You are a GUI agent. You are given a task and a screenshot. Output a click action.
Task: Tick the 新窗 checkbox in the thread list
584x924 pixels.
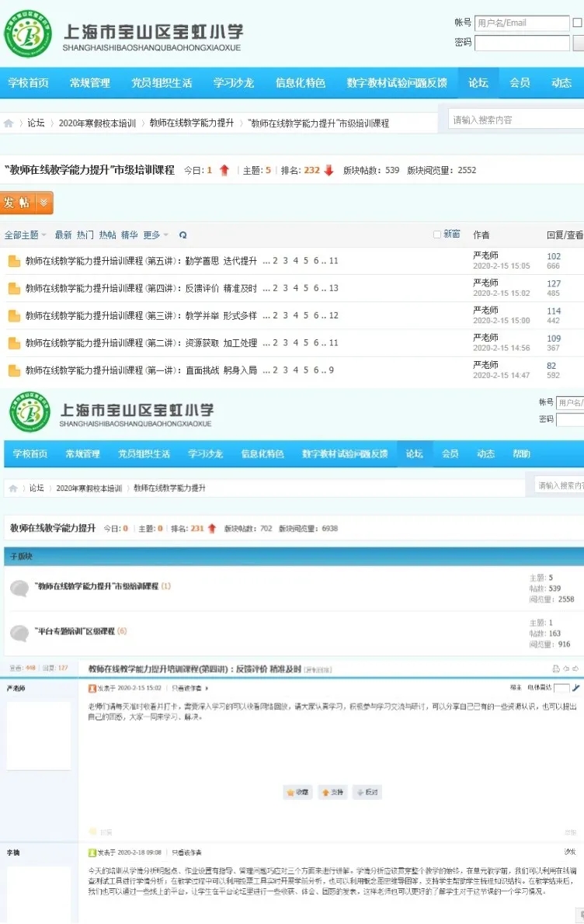[x=437, y=234]
